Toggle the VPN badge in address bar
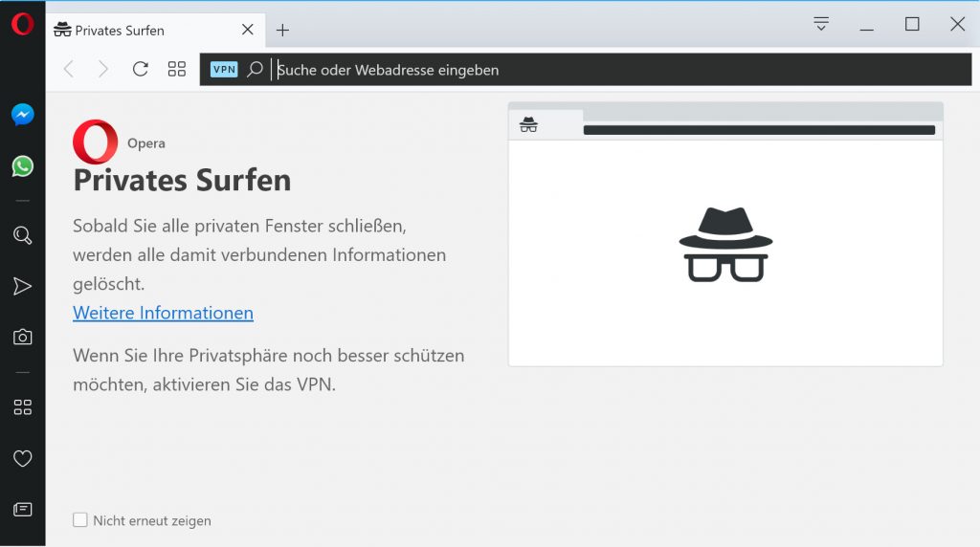980x547 pixels. (x=224, y=69)
